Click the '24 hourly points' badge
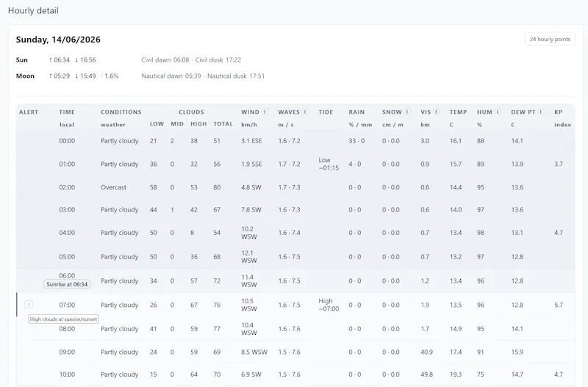The image size is (588, 387). (550, 40)
